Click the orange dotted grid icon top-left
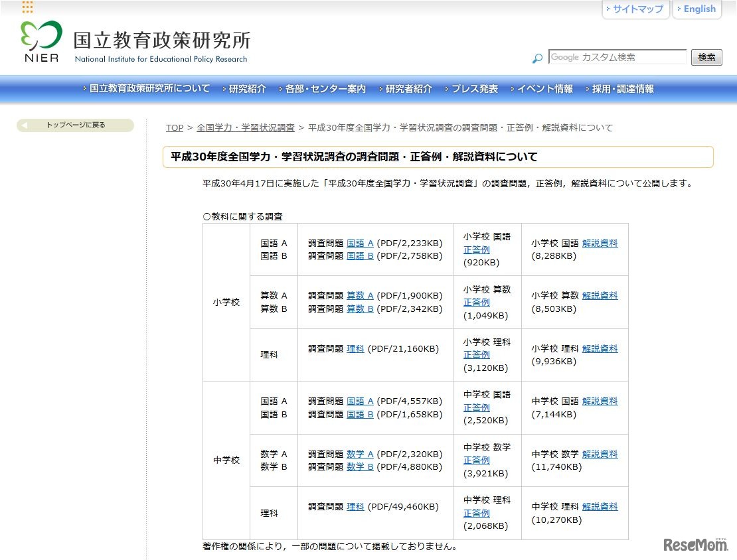The width and height of the screenshot is (737, 560). [27, 8]
